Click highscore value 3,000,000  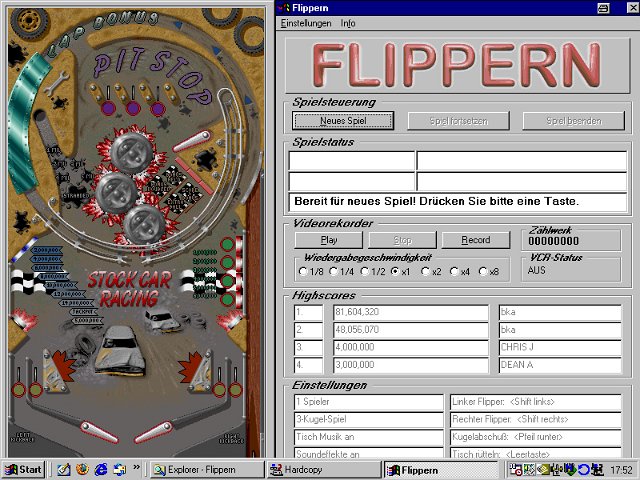(x=411, y=365)
